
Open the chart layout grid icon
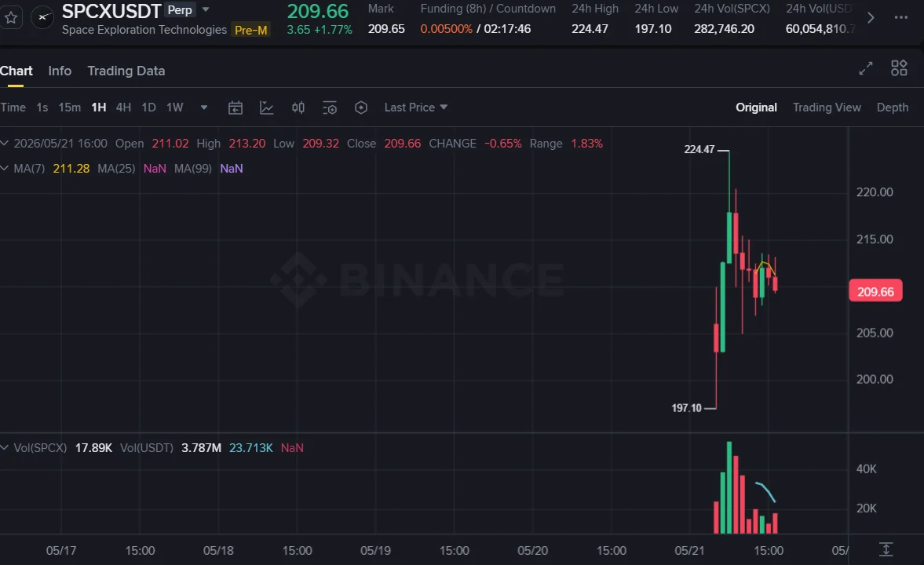pyautogui.click(x=899, y=67)
